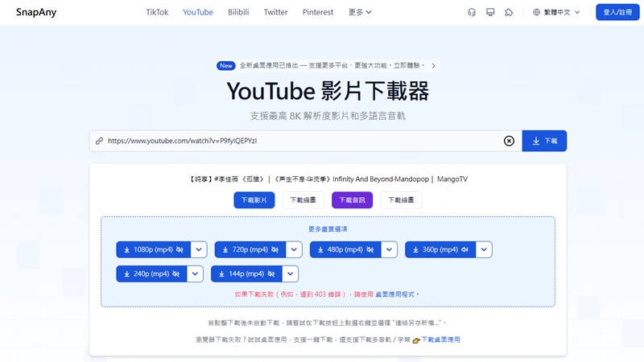Click the 桌面應用程式 link
Screen dimensions: 644x362
point(394,294)
